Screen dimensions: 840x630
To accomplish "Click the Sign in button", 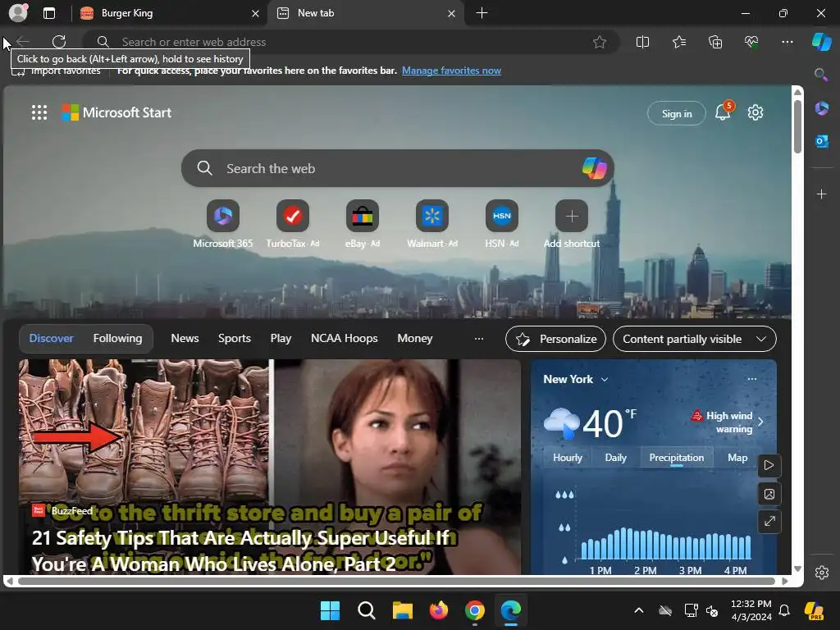I will click(x=677, y=113).
